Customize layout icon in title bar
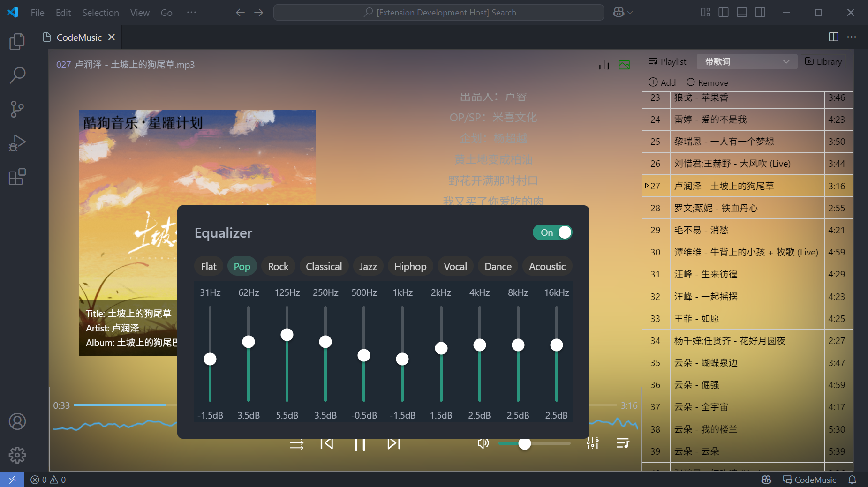The width and height of the screenshot is (868, 487). tap(705, 13)
